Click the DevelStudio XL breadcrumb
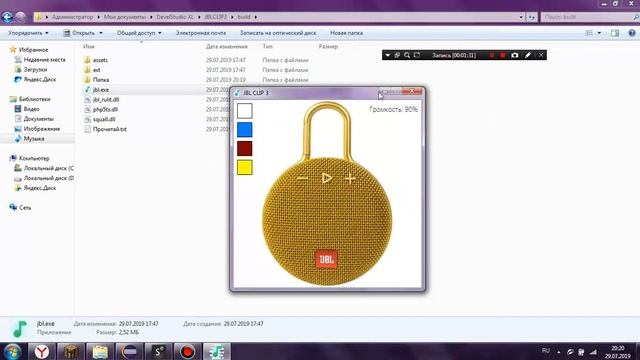640x360 pixels. [x=175, y=17]
